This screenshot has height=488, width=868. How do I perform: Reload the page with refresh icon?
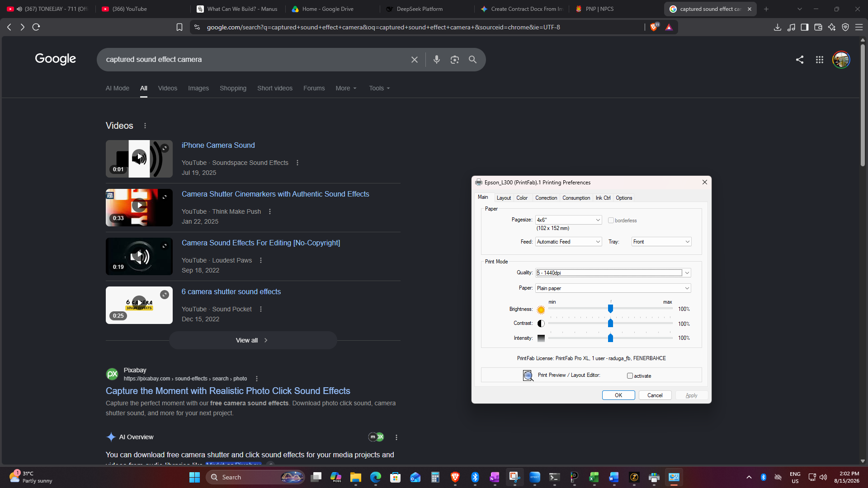[36, 27]
